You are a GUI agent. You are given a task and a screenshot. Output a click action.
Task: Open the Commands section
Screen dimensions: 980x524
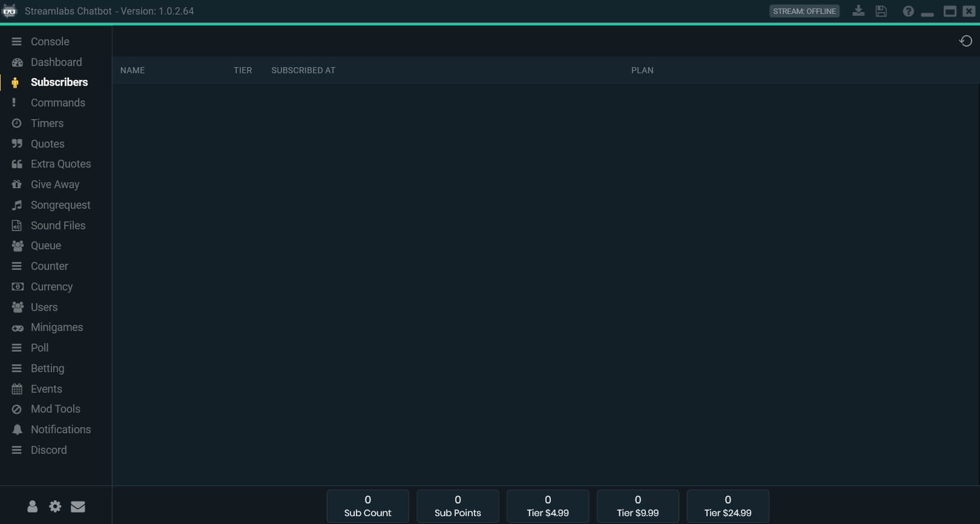[58, 103]
